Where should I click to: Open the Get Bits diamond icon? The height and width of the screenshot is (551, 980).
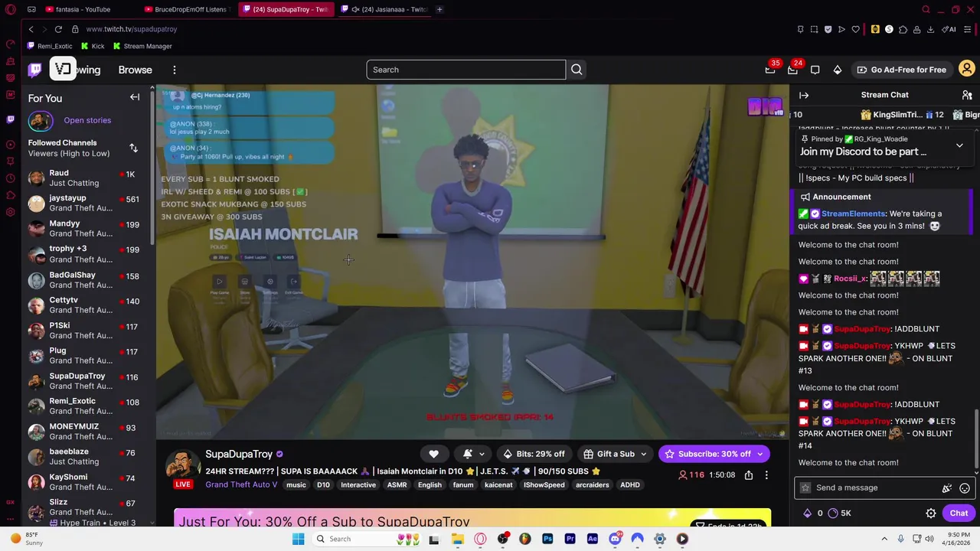(838, 70)
